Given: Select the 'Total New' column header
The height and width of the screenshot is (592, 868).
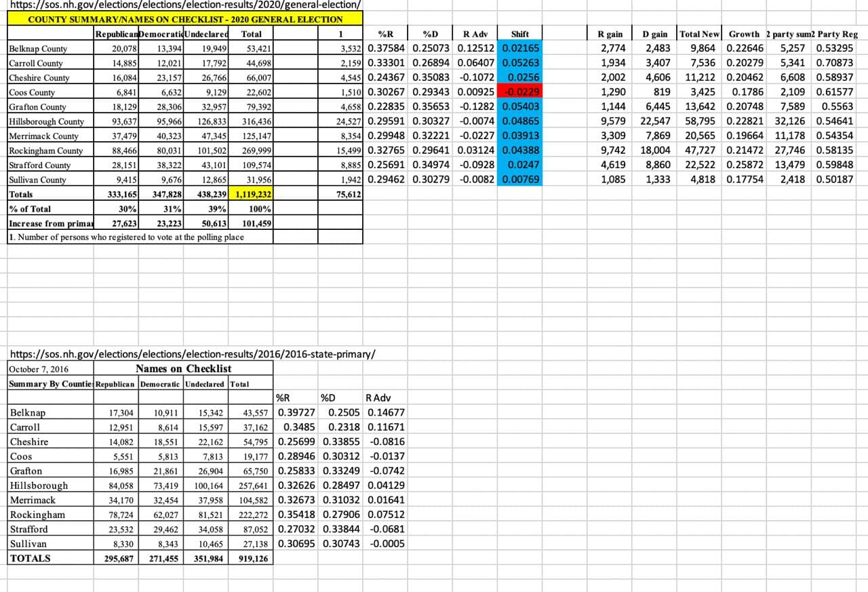Looking at the screenshot, I should [699, 34].
